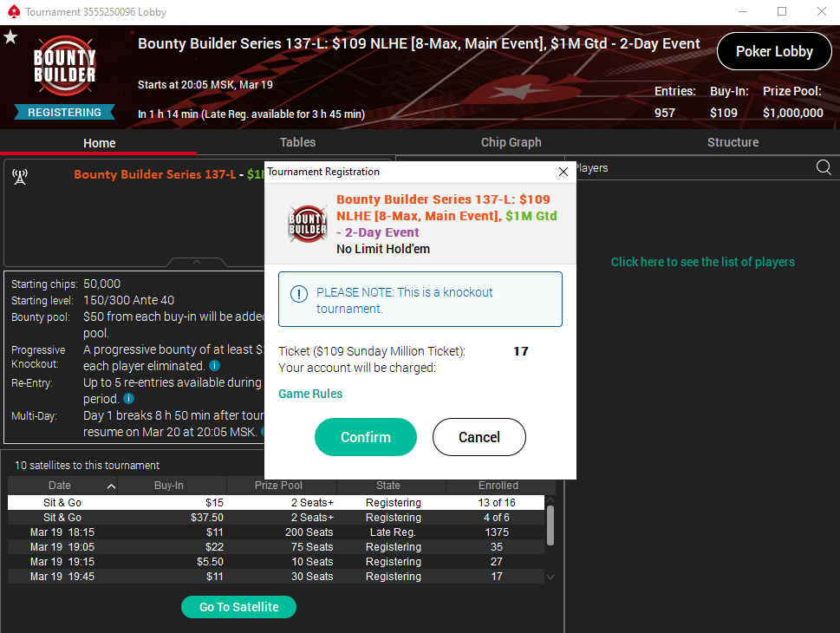Show info for Progressive Knockout
This screenshot has width=840, height=633.
tap(214, 366)
